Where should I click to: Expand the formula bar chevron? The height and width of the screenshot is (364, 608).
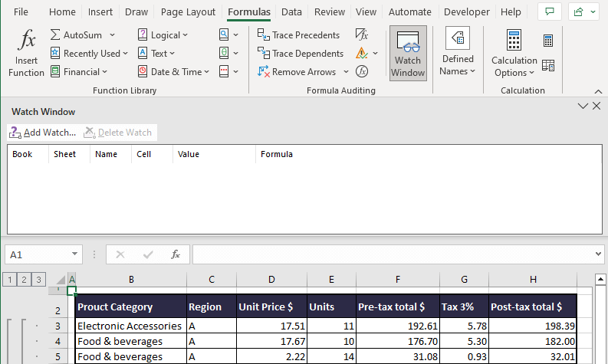tap(598, 254)
